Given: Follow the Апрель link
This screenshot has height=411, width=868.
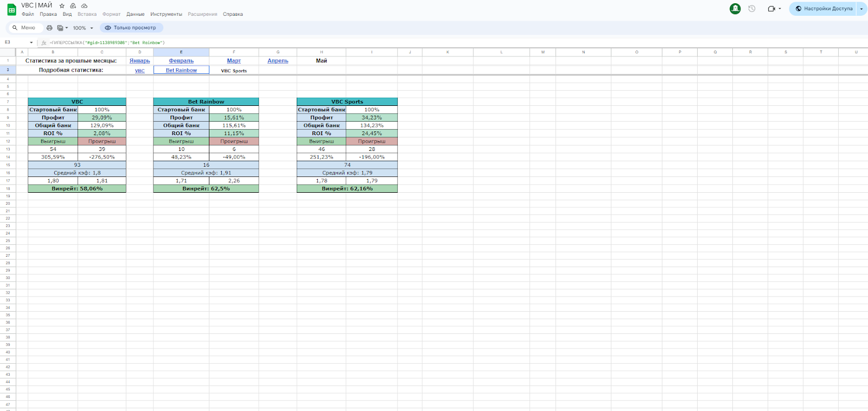Looking at the screenshot, I should coord(278,61).
